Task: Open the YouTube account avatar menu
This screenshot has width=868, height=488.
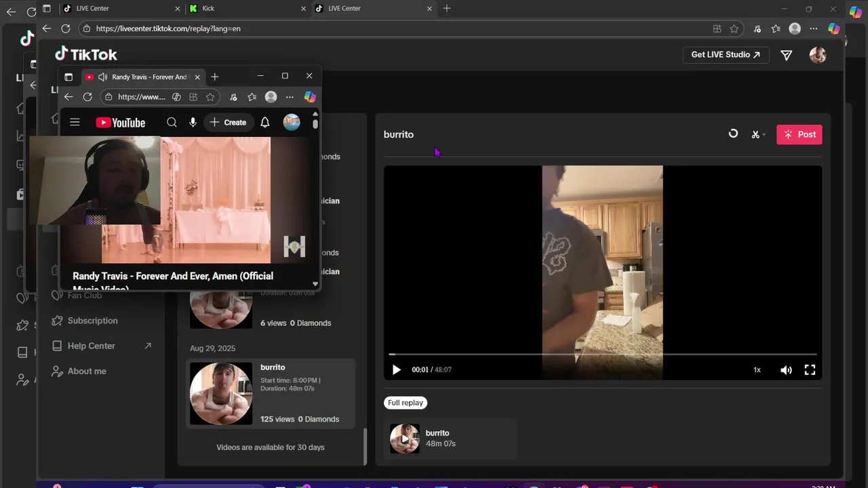Action: point(292,123)
